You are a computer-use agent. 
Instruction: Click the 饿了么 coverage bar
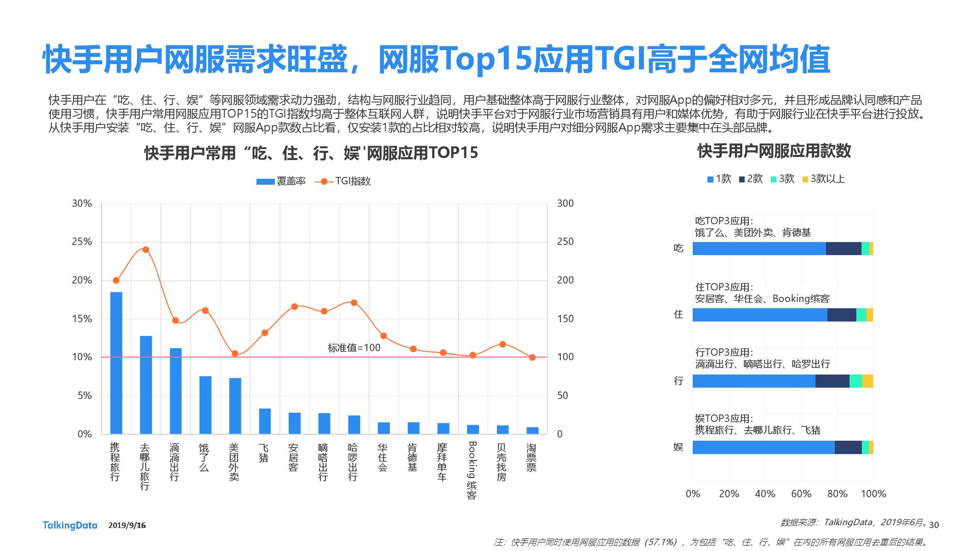205,405
